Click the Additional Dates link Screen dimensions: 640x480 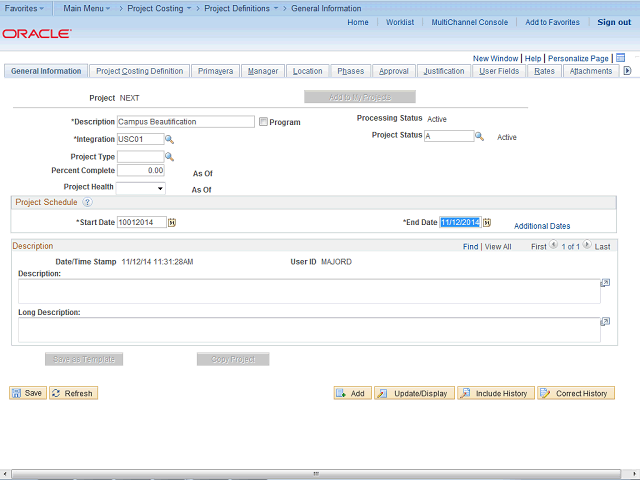pos(542,226)
